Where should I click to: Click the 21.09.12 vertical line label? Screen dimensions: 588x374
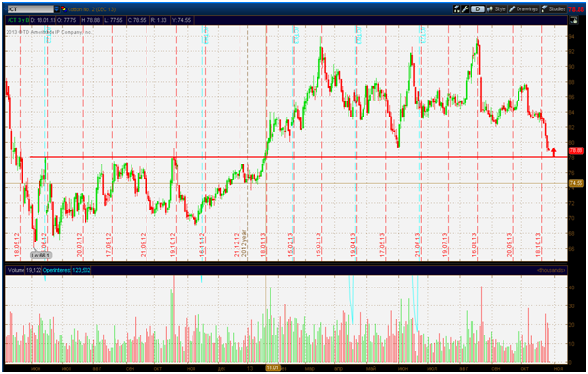144,245
